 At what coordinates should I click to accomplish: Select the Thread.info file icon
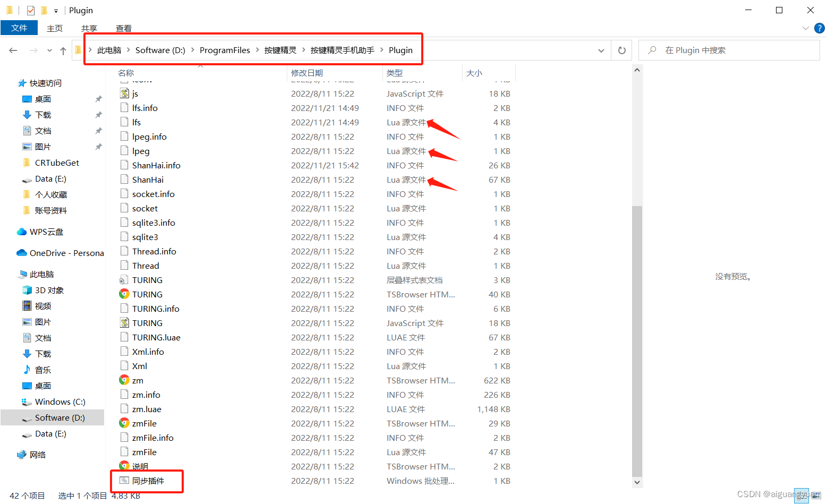click(x=124, y=251)
